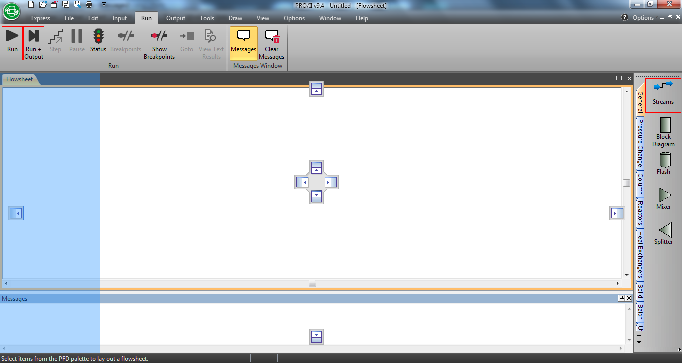Image resolution: width=682 pixels, height=363 pixels.
Task: Start the simulation with the Run button
Action: click(x=12, y=41)
